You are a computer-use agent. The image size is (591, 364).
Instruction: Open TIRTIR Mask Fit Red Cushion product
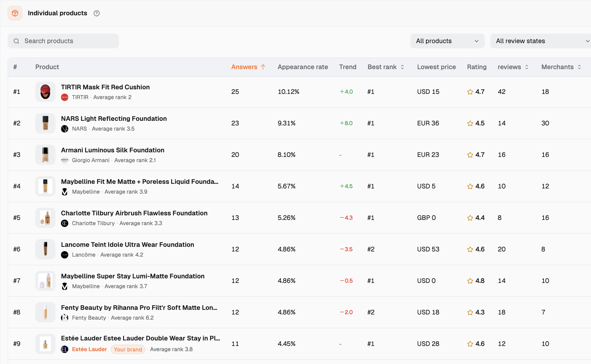pyautogui.click(x=105, y=87)
